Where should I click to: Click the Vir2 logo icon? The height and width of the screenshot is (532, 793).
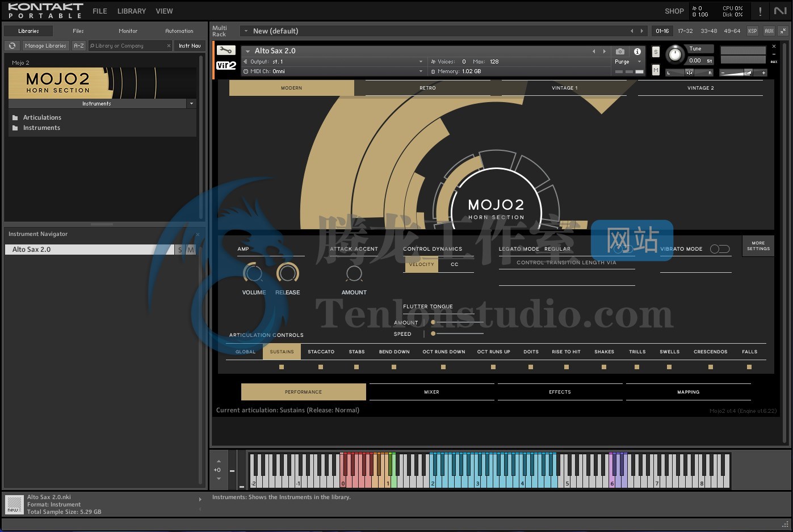pos(226,65)
